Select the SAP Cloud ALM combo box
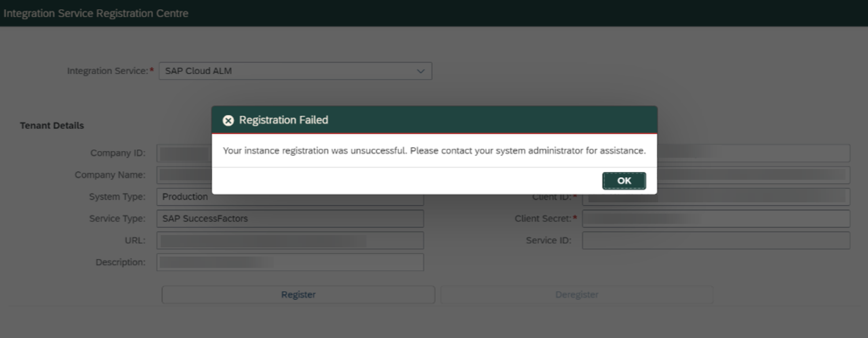This screenshot has width=868, height=338. coord(295,71)
